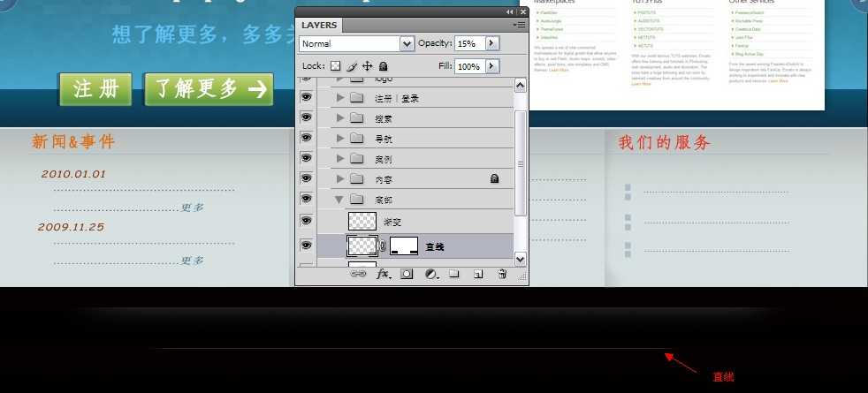Screen dimensions: 868x393
Task: Click the green 注册 button
Action: tap(95, 89)
